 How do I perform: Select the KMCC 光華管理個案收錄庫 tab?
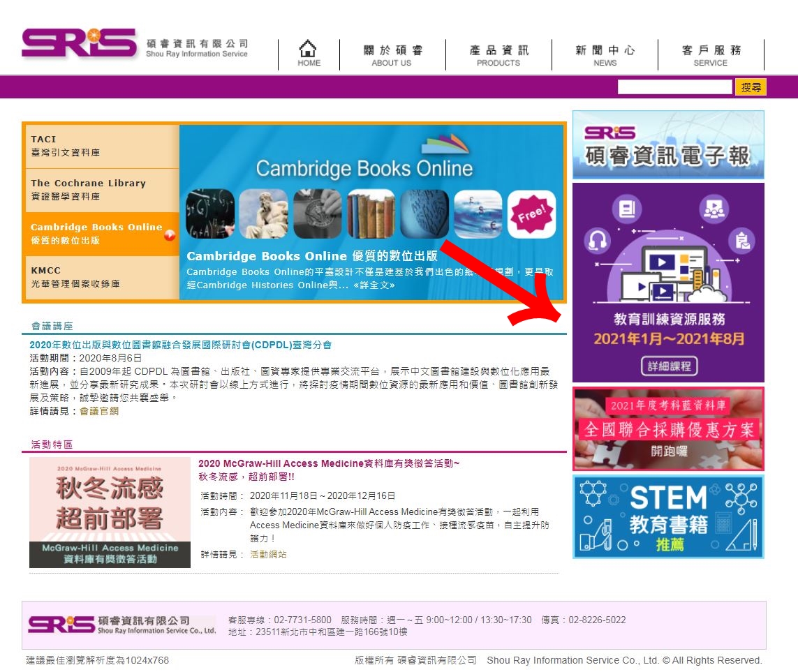[x=102, y=277]
